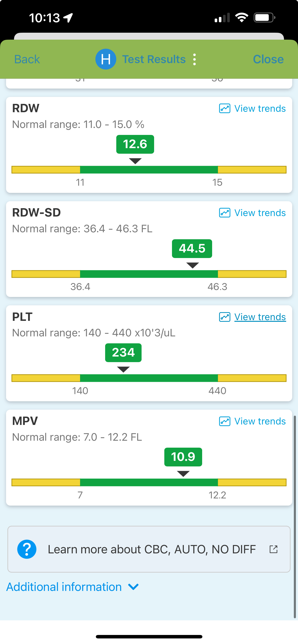298x644 pixels.
Task: Tap the blue H profile avatar
Action: click(106, 59)
